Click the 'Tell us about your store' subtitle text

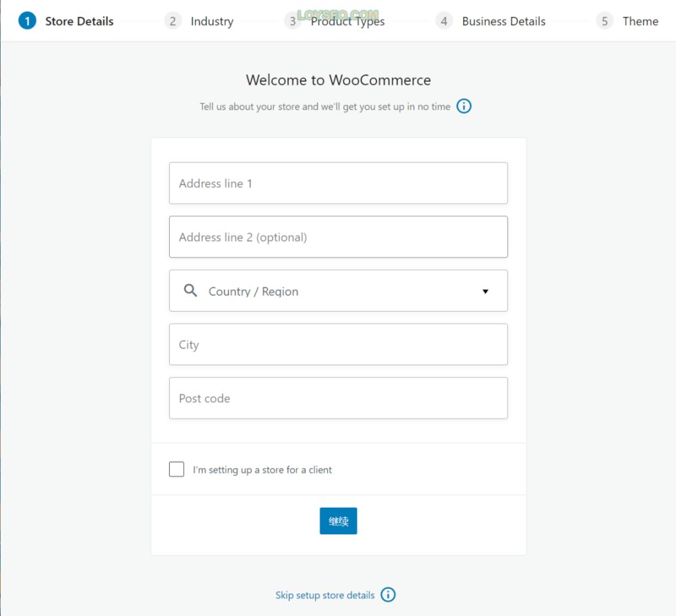[x=325, y=107]
